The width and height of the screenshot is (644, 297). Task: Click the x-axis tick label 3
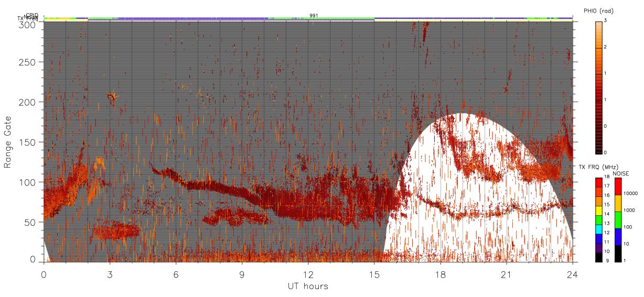[x=110, y=274]
